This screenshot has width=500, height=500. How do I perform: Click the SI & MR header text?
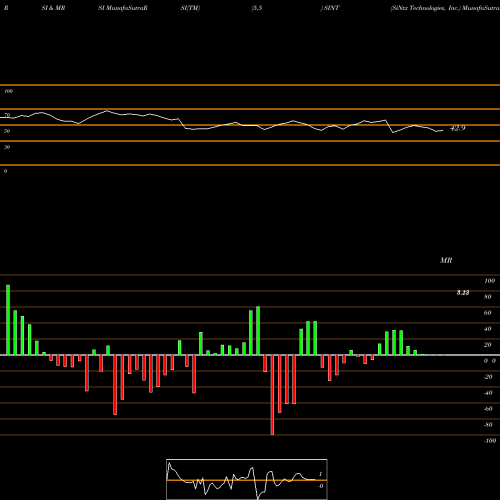[x=53, y=8]
